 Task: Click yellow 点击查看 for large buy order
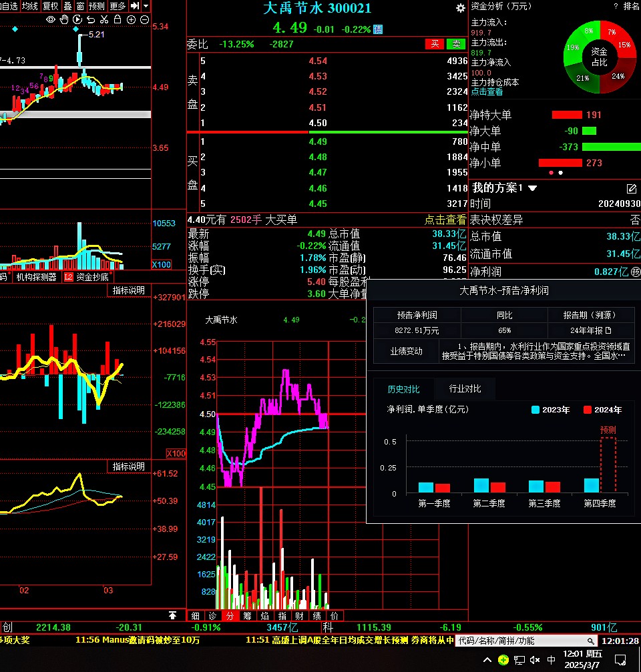click(445, 220)
